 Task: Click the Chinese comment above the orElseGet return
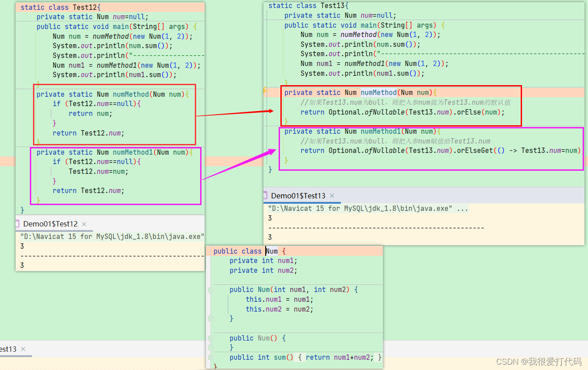[x=395, y=141]
